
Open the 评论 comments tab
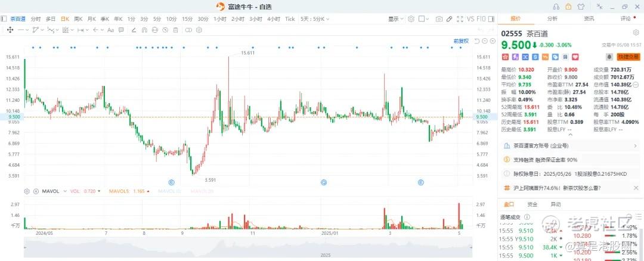point(626,18)
